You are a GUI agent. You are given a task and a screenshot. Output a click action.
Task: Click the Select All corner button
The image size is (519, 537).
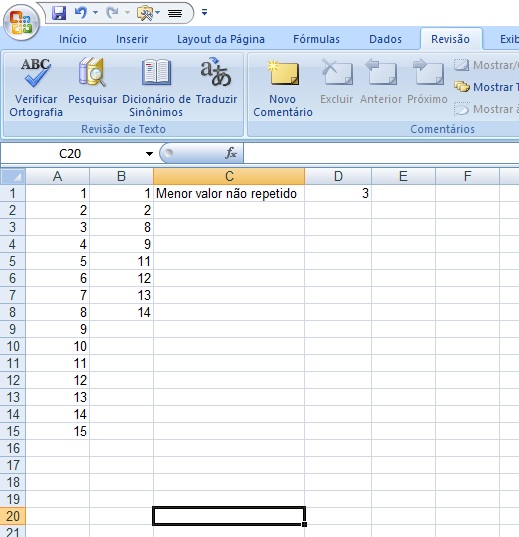tap(13, 176)
